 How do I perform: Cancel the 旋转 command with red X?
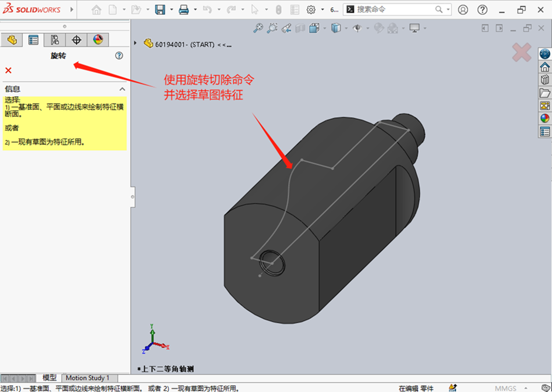pos(8,70)
